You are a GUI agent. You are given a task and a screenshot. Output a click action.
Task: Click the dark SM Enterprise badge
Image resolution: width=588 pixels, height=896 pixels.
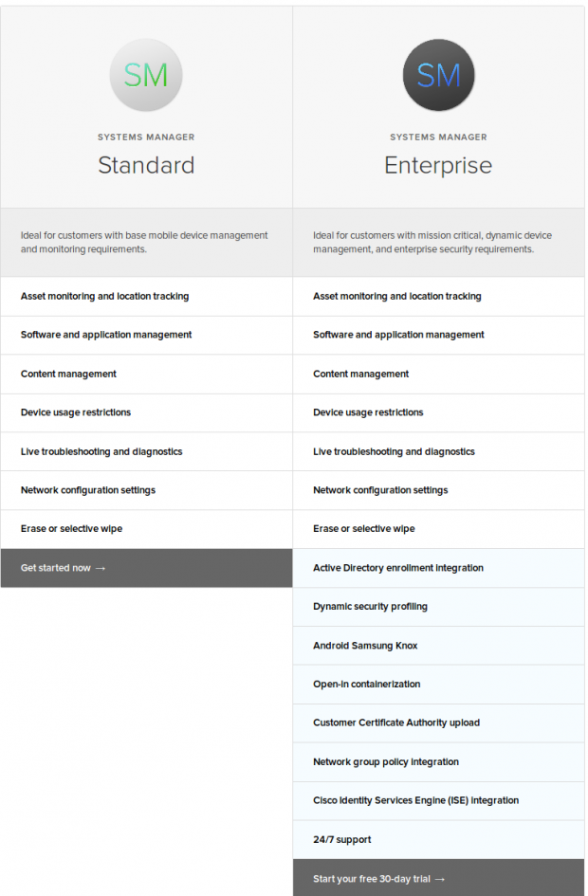(438, 75)
